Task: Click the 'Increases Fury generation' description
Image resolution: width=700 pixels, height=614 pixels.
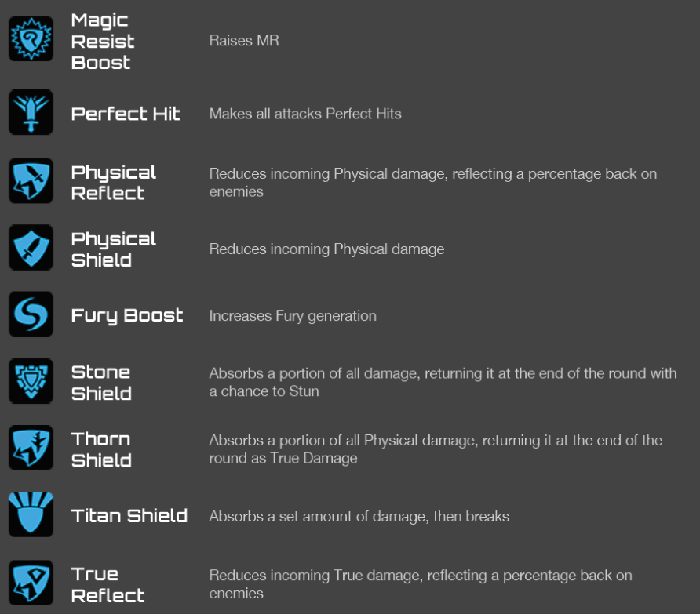Action: pyautogui.click(x=293, y=316)
